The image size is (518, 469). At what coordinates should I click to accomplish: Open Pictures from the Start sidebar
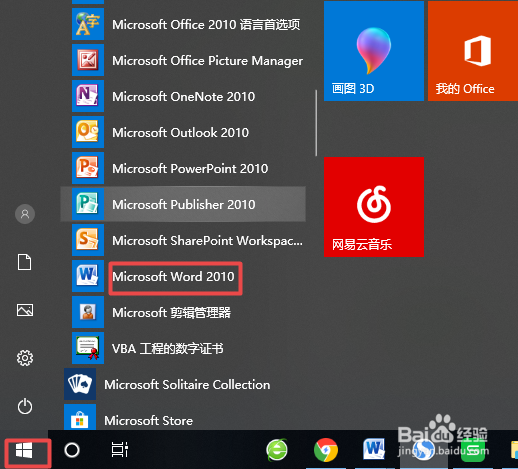[25, 310]
